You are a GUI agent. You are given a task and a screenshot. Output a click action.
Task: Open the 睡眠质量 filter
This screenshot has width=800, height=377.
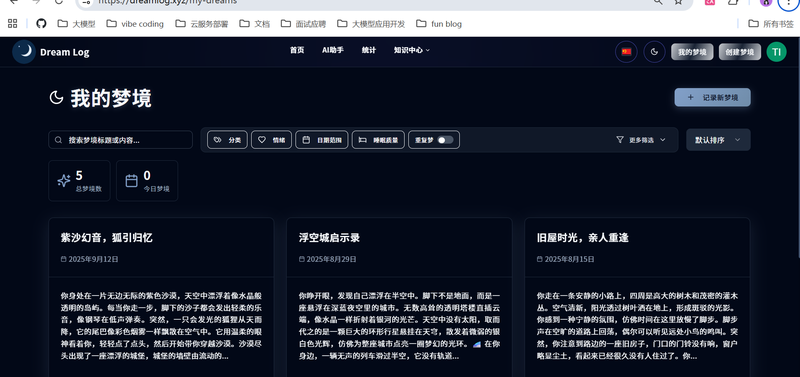pos(378,140)
